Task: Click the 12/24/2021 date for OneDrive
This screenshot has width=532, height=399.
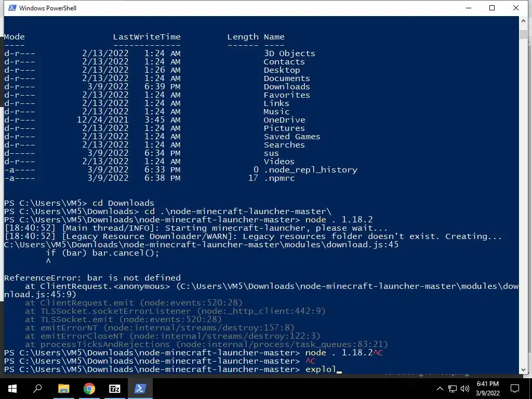Action: [x=102, y=120]
